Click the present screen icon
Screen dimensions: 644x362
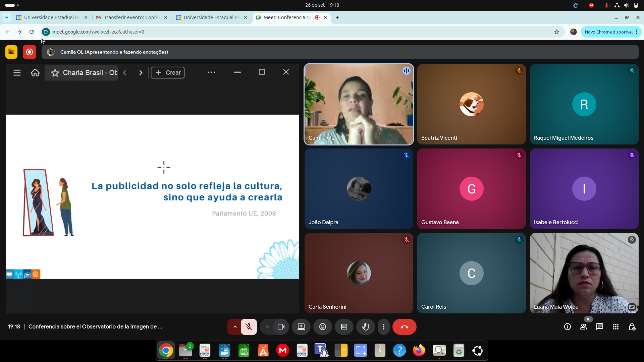click(301, 327)
